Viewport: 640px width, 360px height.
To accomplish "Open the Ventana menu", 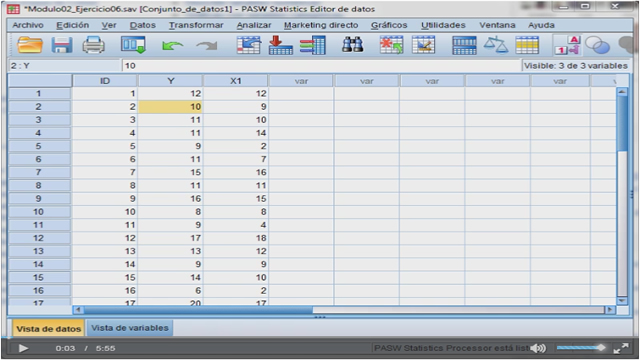I will [497, 25].
